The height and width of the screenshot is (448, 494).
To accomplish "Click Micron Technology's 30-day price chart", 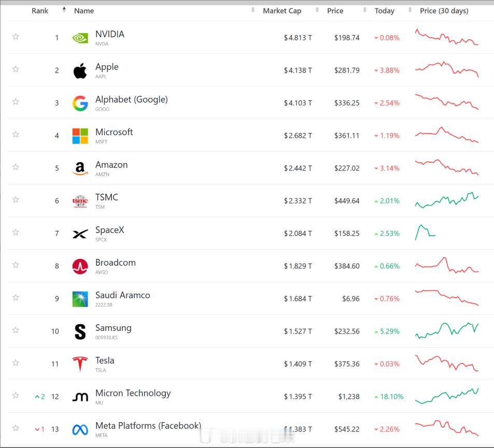I will pyautogui.click(x=447, y=396).
